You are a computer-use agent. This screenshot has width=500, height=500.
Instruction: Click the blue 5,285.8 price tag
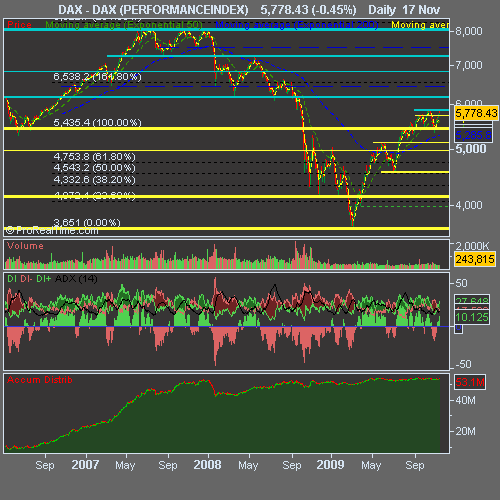tap(473, 135)
